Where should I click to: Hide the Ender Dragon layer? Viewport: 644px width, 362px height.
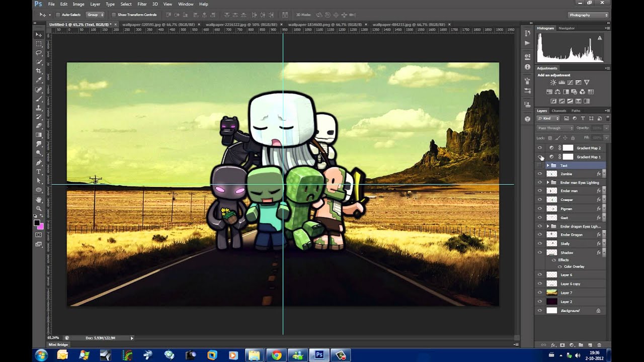click(x=540, y=235)
